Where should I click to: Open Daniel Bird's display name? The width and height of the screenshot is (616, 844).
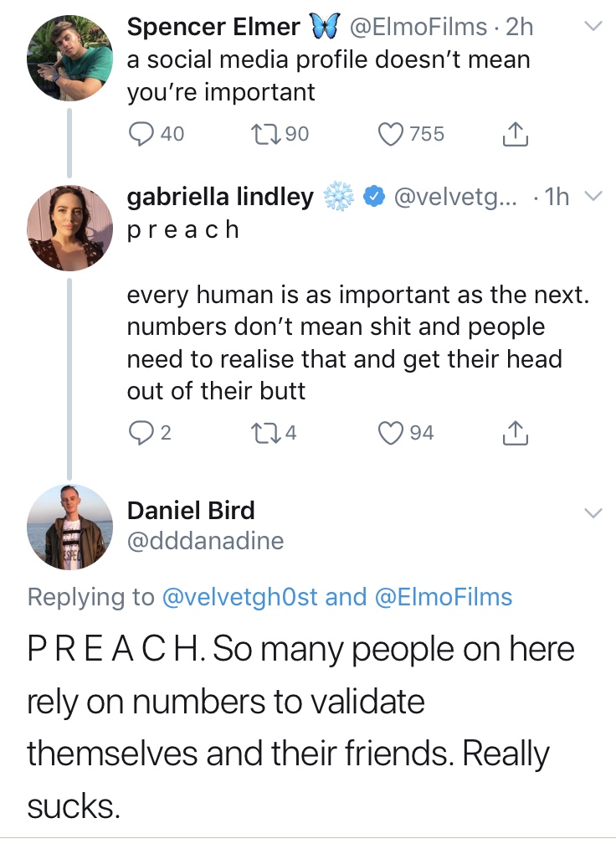(191, 510)
